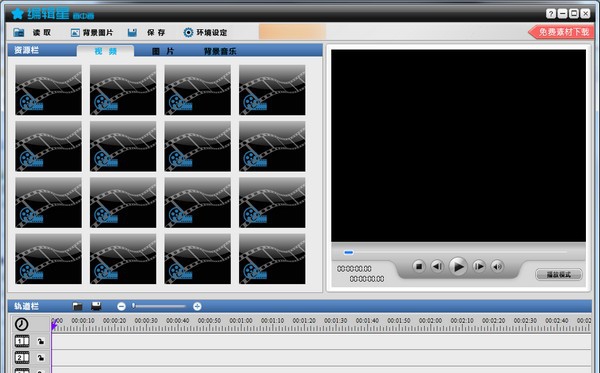Select first video thumbnail in the second row

tap(49, 146)
